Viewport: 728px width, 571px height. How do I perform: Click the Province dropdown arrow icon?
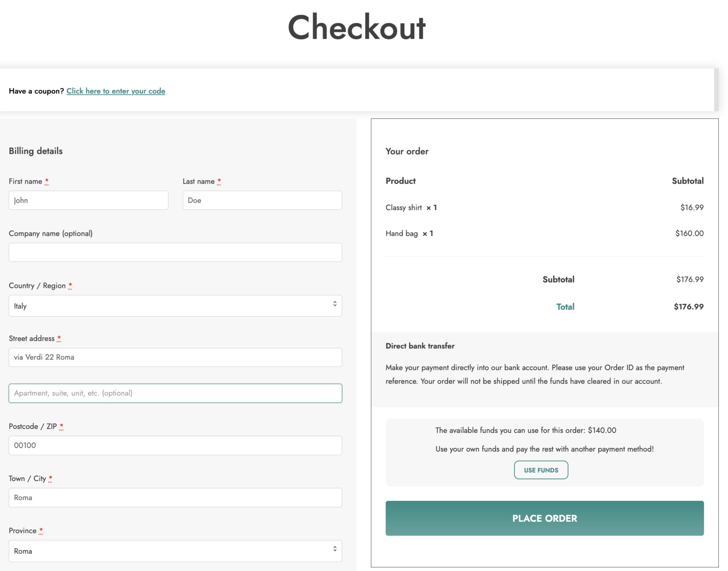coord(335,549)
